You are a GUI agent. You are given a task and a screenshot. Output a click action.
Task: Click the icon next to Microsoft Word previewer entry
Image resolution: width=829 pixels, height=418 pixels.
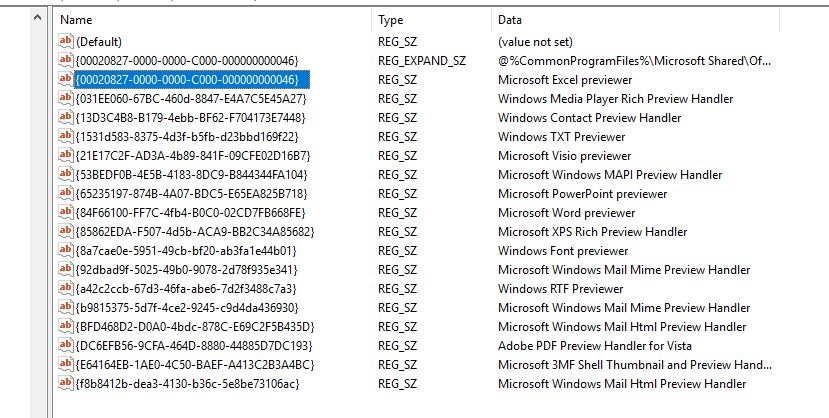coord(67,212)
